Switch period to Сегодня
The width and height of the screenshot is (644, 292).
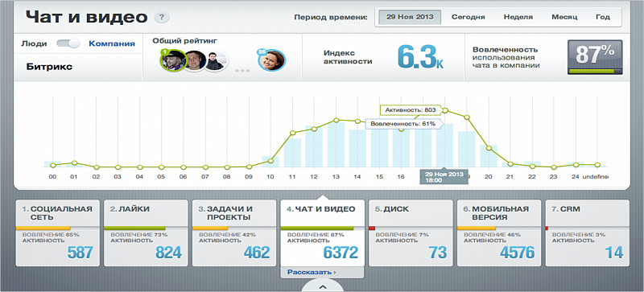[x=469, y=17]
